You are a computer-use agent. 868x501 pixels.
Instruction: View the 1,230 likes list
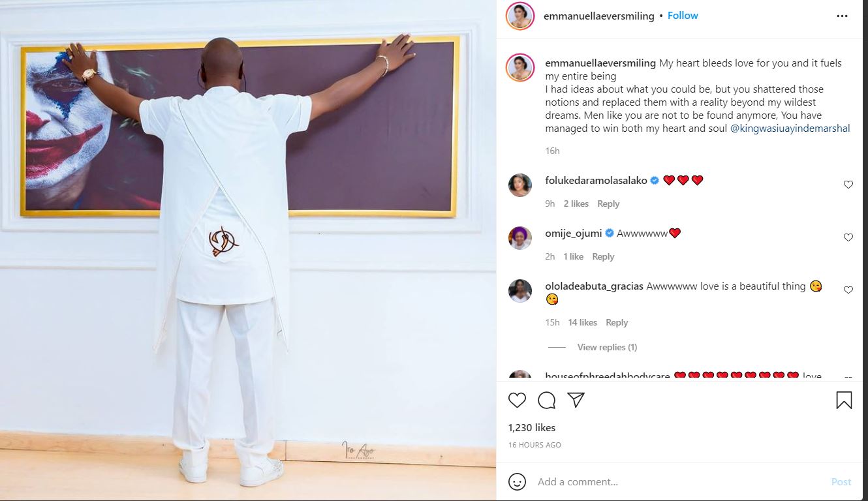pyautogui.click(x=532, y=428)
